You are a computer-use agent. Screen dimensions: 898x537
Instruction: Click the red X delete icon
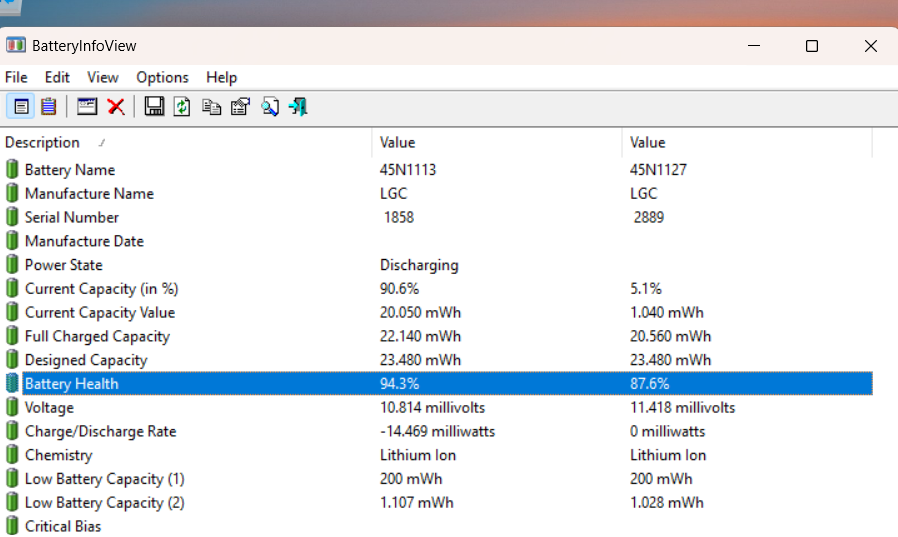(x=116, y=106)
